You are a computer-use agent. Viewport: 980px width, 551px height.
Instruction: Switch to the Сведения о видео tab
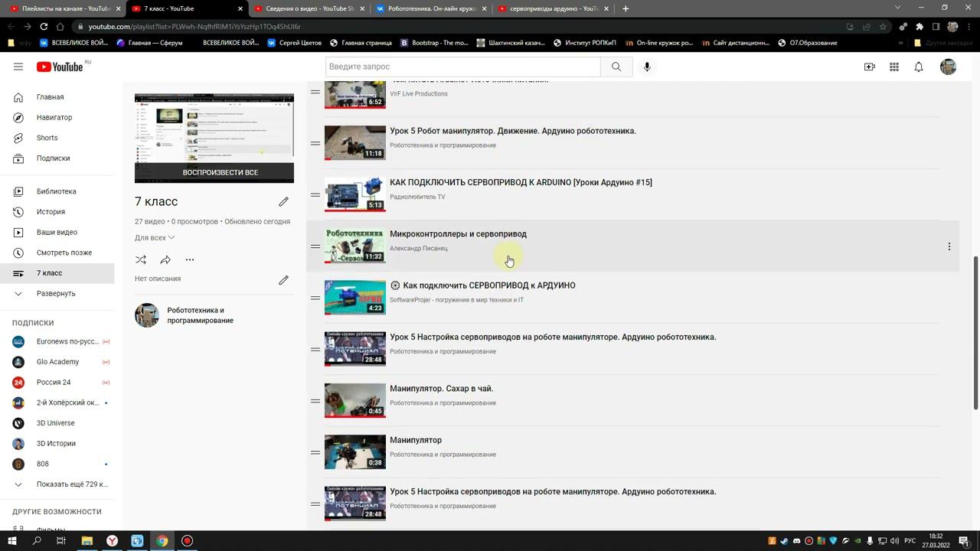click(307, 8)
